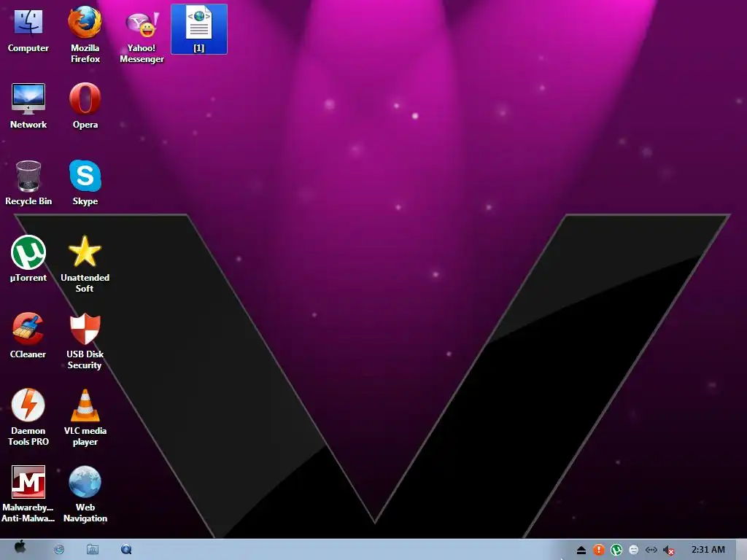Click the muted speaker volume tray icon
Screen dimensions: 747x560
[x=669, y=551]
